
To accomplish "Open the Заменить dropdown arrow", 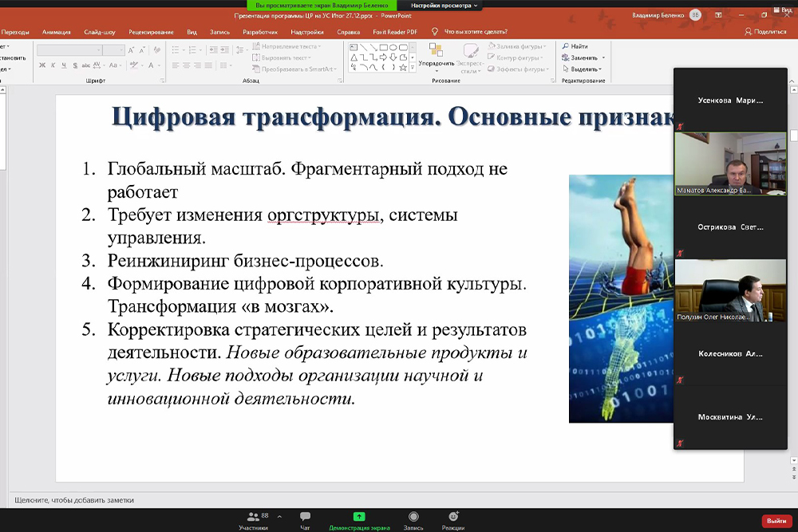I will (603, 57).
